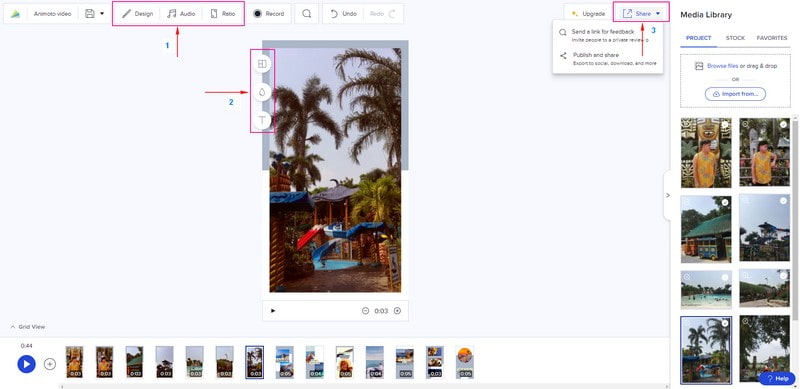Select the tiki statue photo in library
Screen dimensions: 800x389
pyautogui.click(x=706, y=153)
